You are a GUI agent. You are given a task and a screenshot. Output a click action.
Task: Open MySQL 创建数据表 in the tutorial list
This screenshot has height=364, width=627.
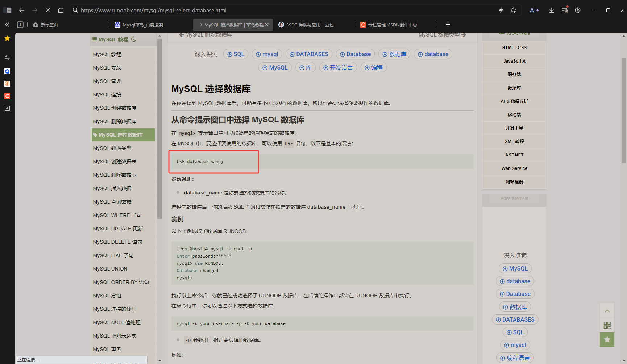[115, 162]
